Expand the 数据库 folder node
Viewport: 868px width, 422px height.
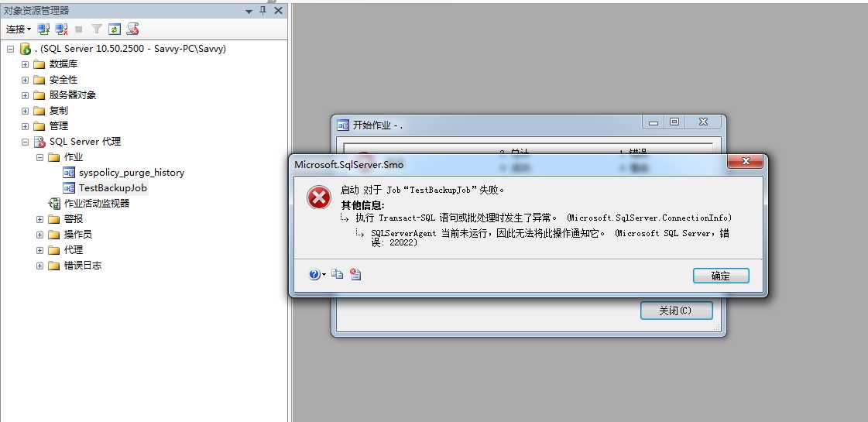(25, 64)
